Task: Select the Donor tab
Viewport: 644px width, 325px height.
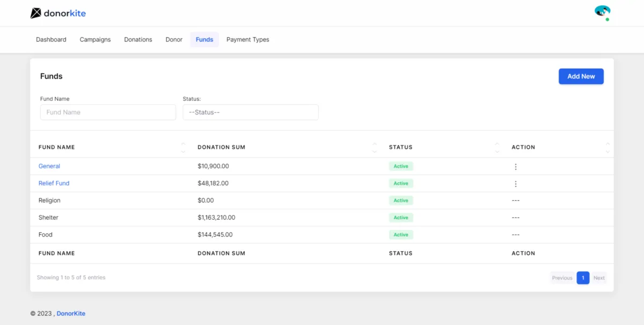Action: 174,40
